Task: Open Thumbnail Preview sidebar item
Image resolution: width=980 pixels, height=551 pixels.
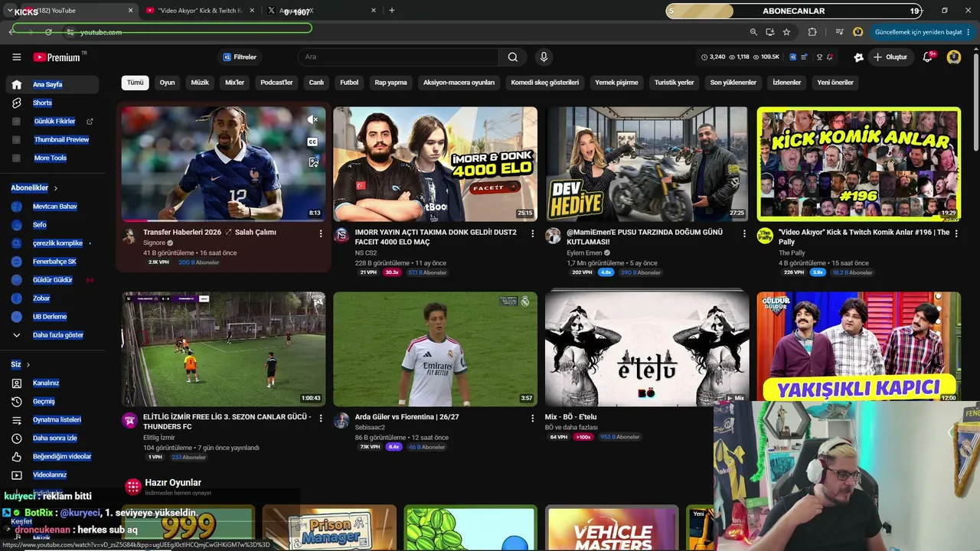Action: [x=53, y=139]
